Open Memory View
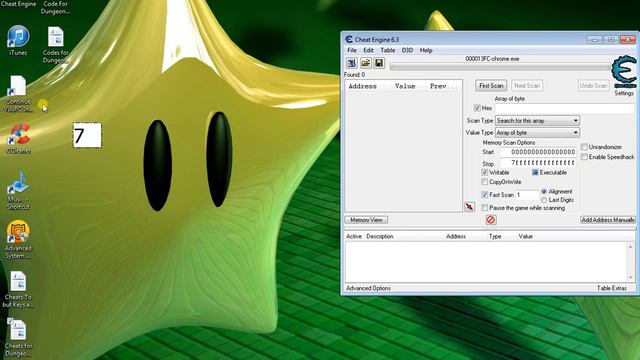Screen dimensions: 640x360 tap(366, 220)
